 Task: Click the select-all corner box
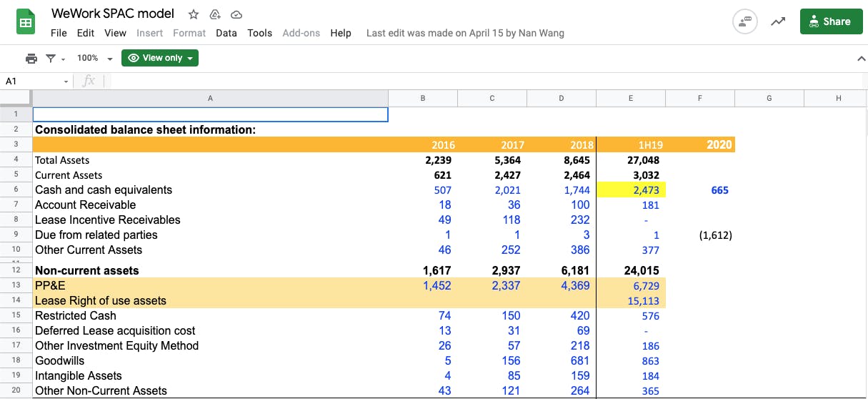[16, 98]
